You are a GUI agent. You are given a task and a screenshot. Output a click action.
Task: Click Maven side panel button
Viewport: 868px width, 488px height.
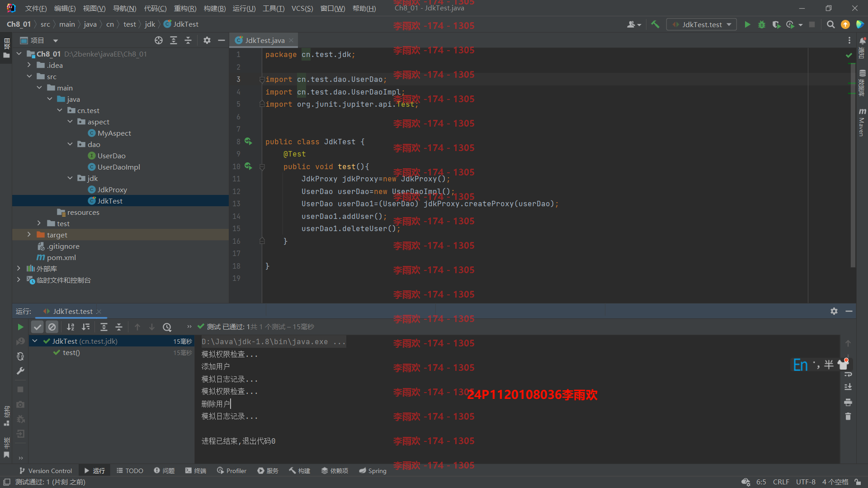[x=862, y=122]
